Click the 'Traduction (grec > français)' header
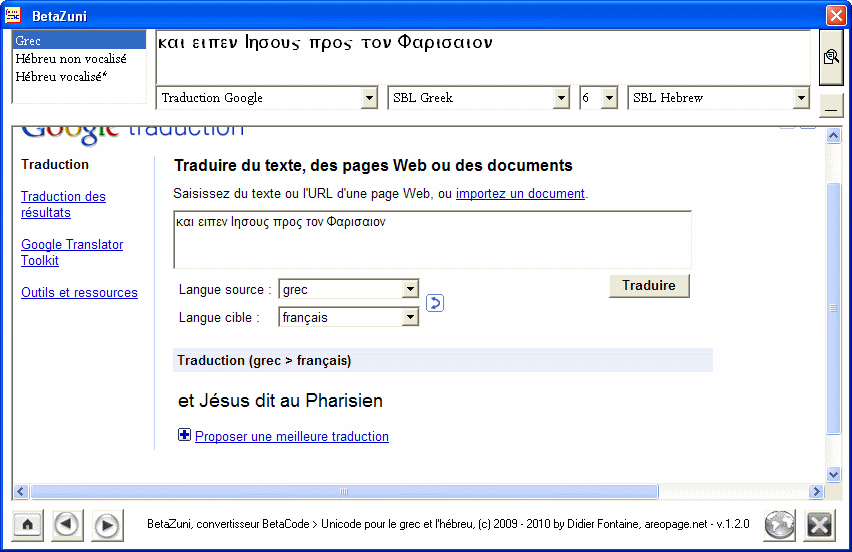 click(443, 360)
